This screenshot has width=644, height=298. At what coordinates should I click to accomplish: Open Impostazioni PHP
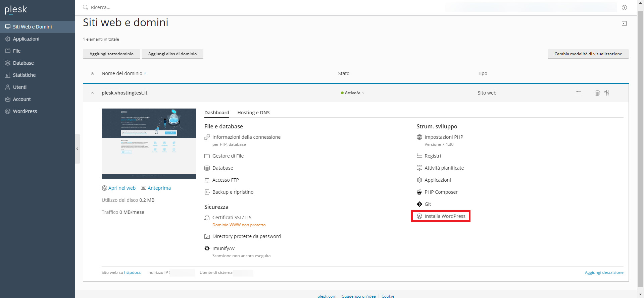coord(444,137)
